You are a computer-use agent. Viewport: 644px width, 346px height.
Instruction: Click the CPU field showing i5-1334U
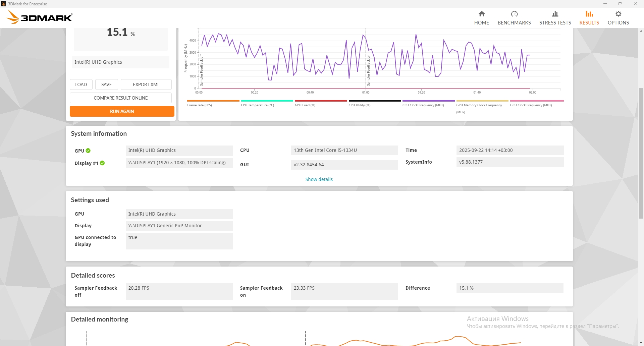pyautogui.click(x=344, y=150)
